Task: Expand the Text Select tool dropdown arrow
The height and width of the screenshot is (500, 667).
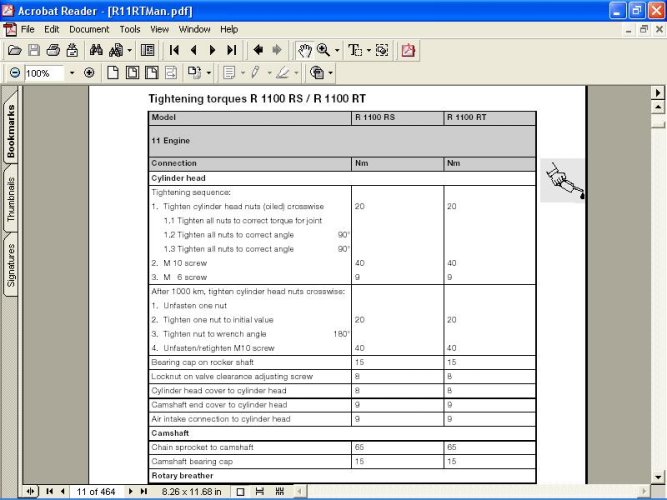Action: click(x=368, y=51)
